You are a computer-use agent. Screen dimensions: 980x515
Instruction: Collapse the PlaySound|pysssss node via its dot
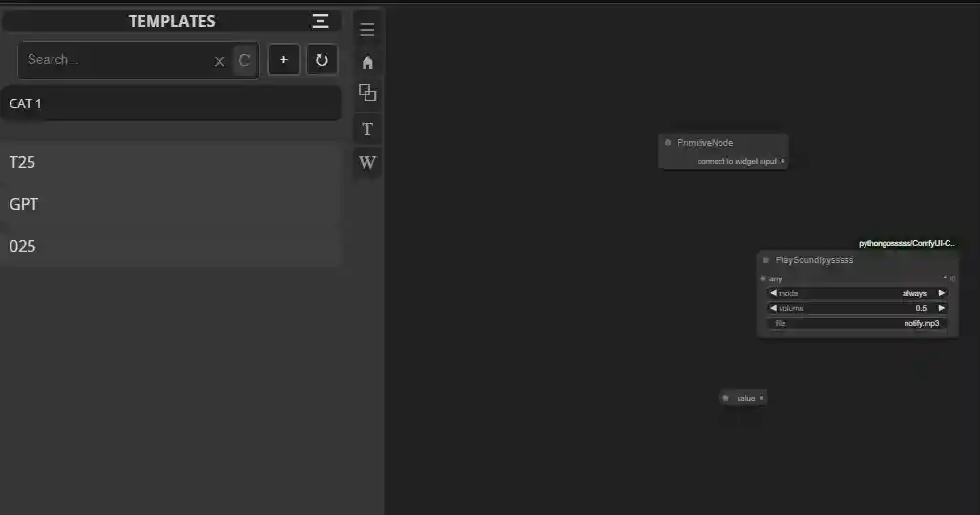coord(766,260)
